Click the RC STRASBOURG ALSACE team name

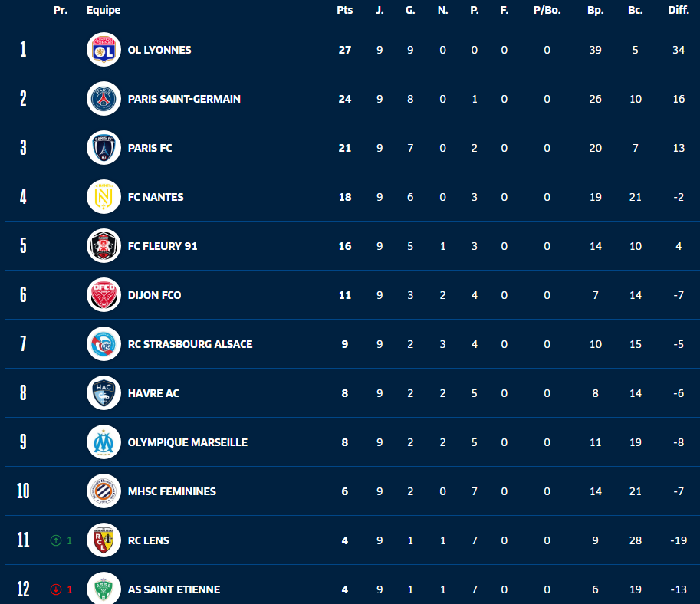[190, 344]
